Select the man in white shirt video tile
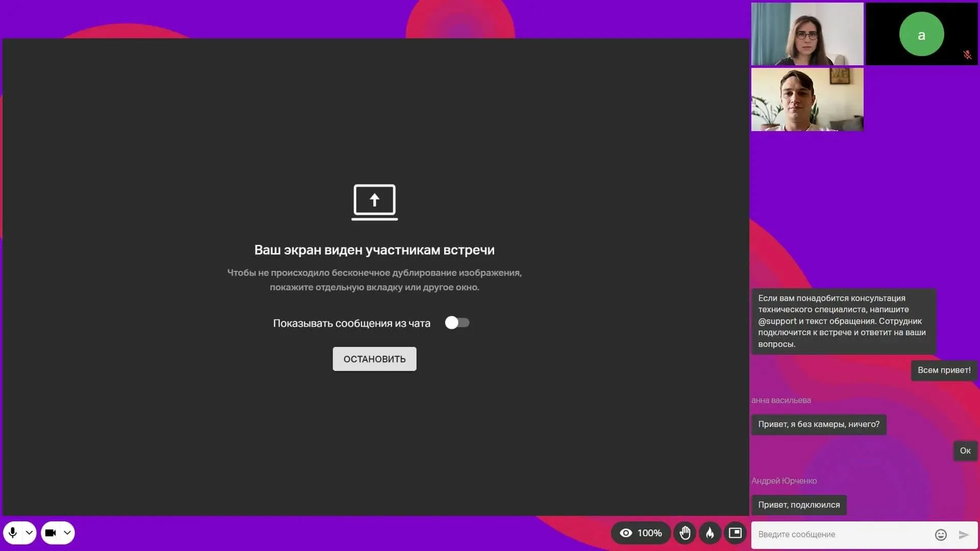The width and height of the screenshot is (980, 551). (x=807, y=99)
